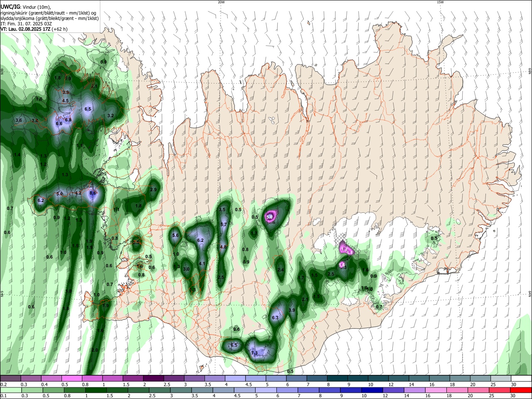Pick the lower legend swatch between 10 and 12
Viewport: 532px width, 399px height.
(x=372, y=390)
